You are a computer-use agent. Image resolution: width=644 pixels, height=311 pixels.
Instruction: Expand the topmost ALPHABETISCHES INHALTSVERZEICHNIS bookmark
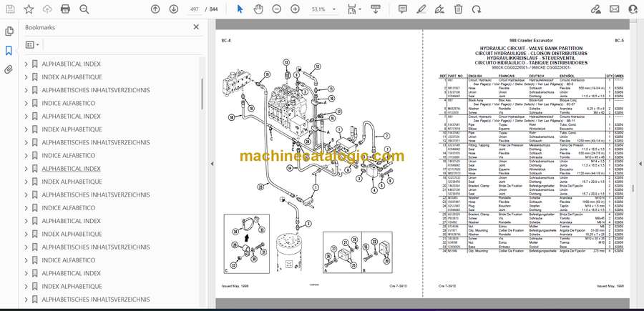26,90
